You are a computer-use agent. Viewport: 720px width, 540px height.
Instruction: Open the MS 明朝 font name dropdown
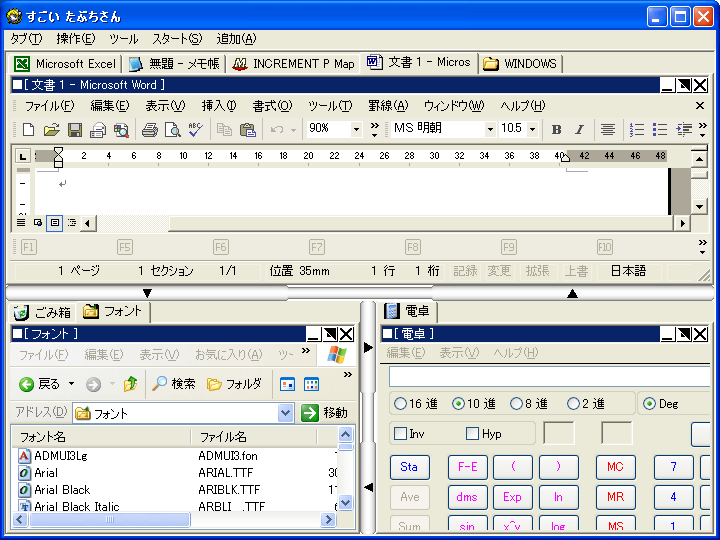click(x=490, y=129)
